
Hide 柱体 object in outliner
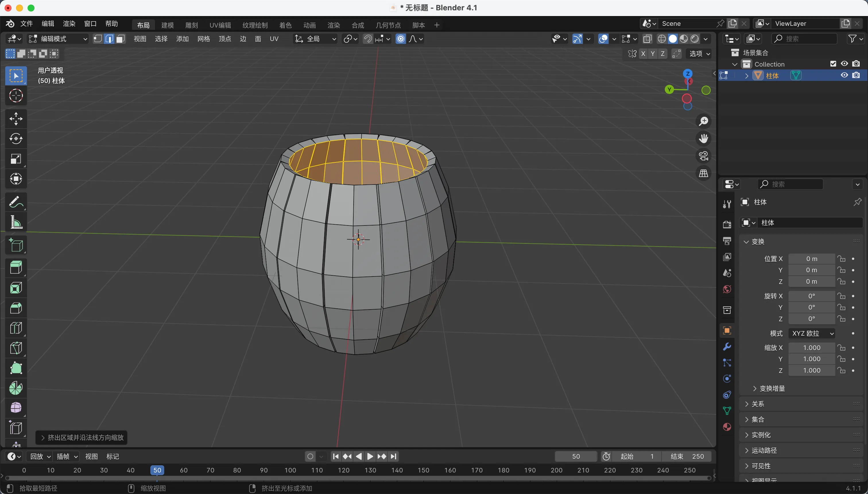(844, 75)
